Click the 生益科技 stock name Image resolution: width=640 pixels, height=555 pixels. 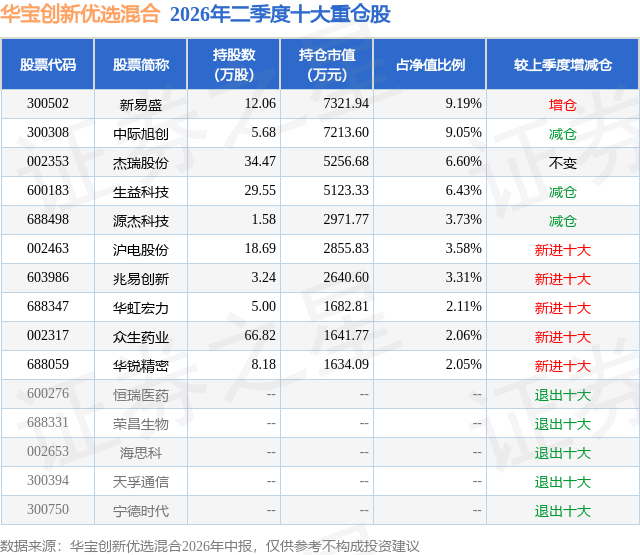(x=141, y=191)
